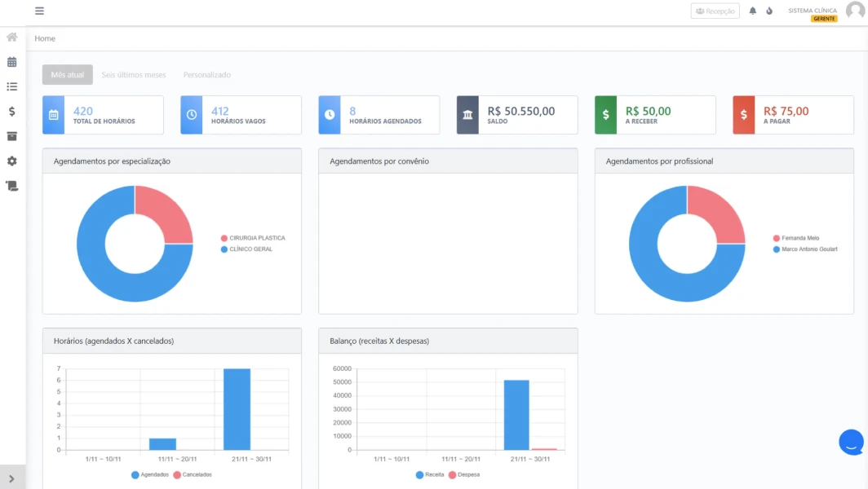Click the hamburger menu icon
The image size is (868, 489).
(39, 11)
